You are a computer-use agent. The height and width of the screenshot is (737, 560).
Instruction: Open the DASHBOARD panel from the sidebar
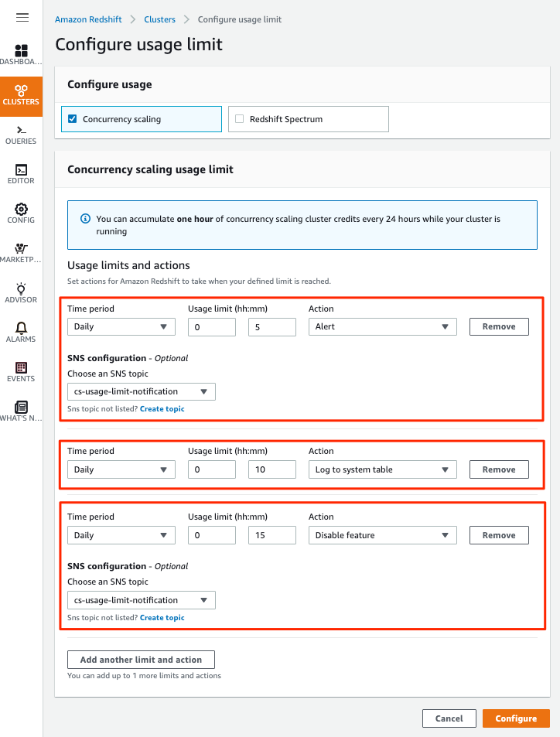(x=21, y=54)
